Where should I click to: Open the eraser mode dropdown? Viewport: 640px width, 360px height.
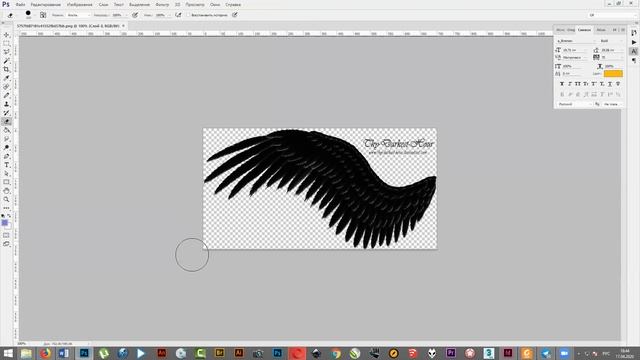pyautogui.click(x=78, y=15)
